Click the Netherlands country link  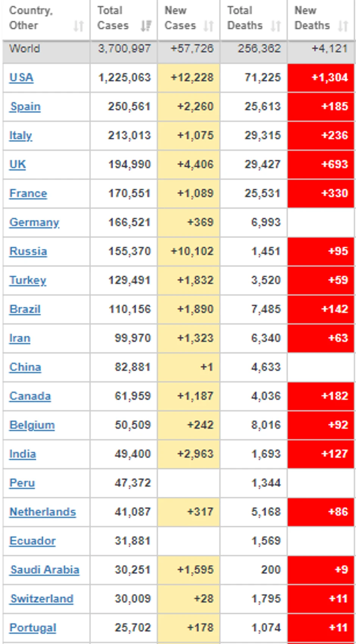tap(43, 512)
